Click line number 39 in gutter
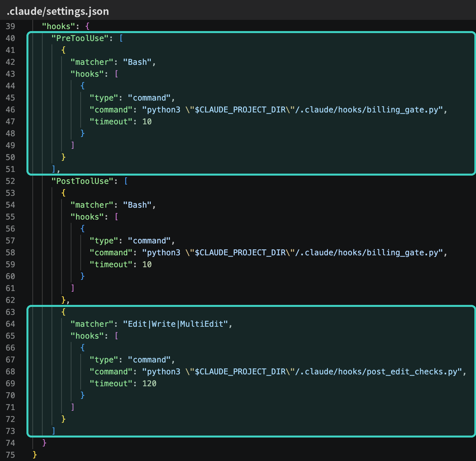 coord(10,26)
